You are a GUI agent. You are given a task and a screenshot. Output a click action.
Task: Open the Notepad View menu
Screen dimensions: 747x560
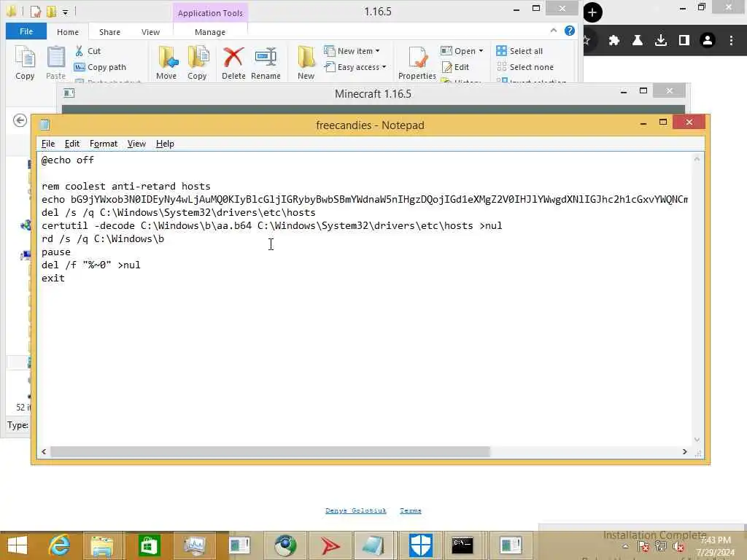(x=136, y=144)
